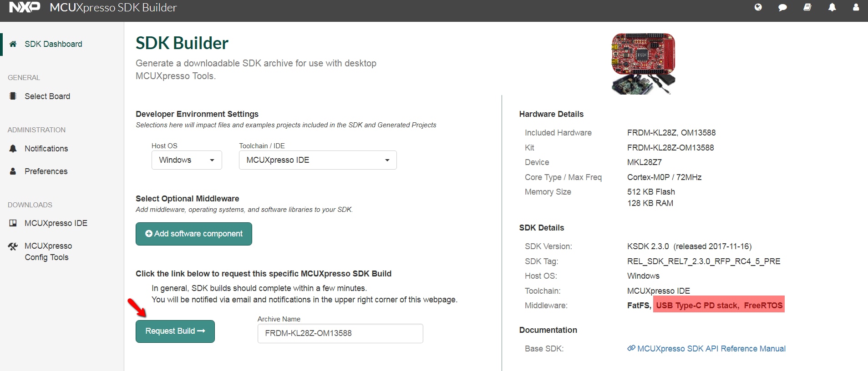
Task: Open the Toolchain / IDE dropdown
Action: [x=318, y=160]
